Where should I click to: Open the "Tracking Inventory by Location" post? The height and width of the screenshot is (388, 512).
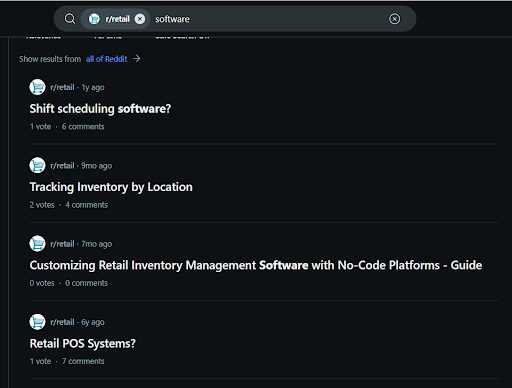(111, 187)
